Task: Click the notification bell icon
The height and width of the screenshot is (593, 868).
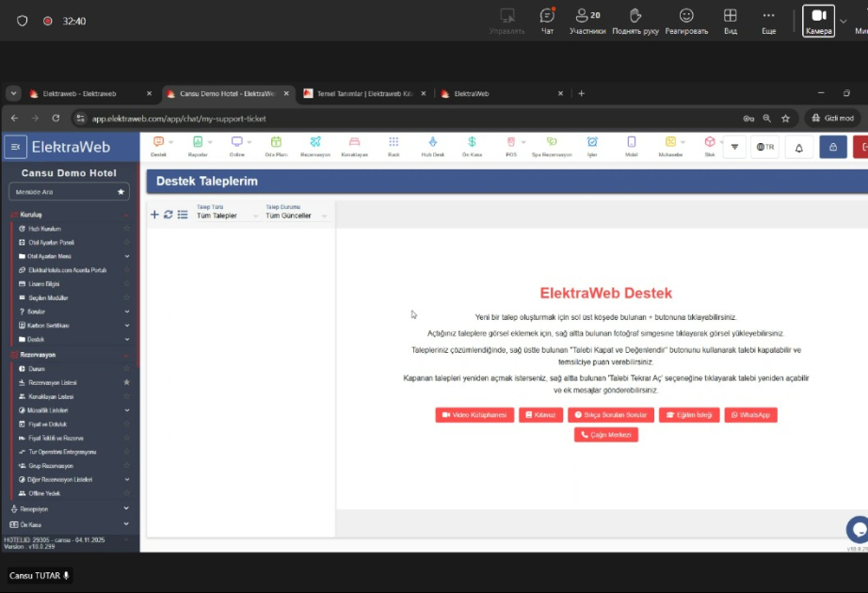Action: [x=799, y=147]
